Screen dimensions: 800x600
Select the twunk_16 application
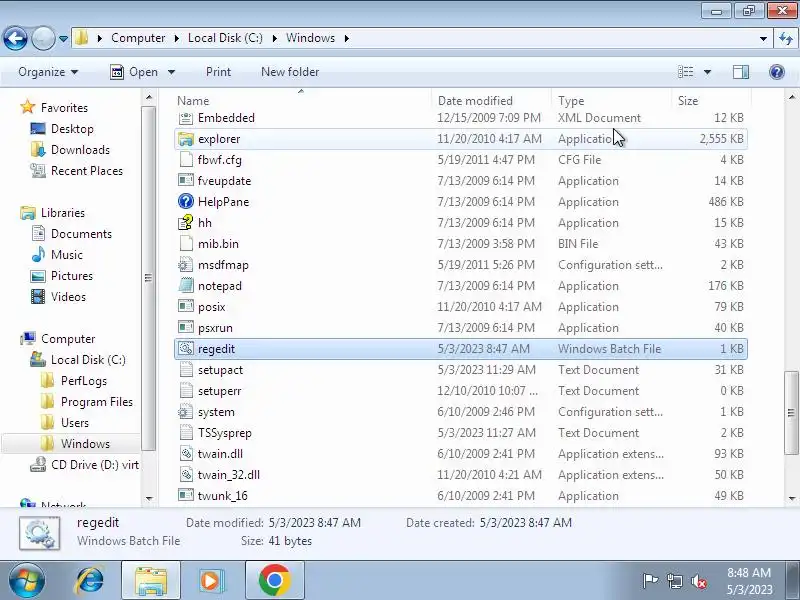point(461,495)
